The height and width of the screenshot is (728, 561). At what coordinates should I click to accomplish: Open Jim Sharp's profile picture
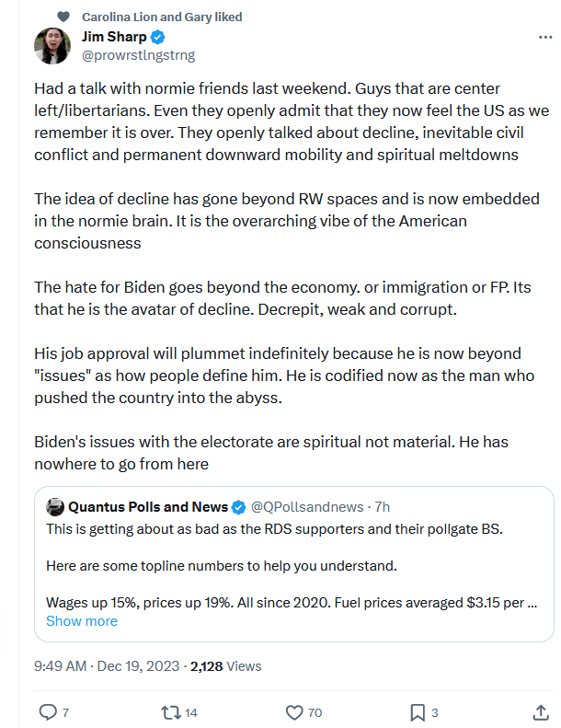(x=52, y=45)
